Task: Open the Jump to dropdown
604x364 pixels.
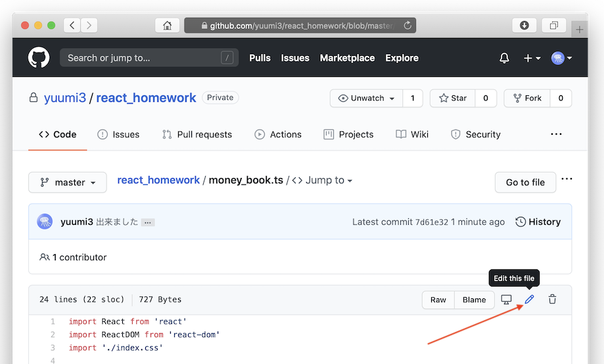Action: (322, 180)
